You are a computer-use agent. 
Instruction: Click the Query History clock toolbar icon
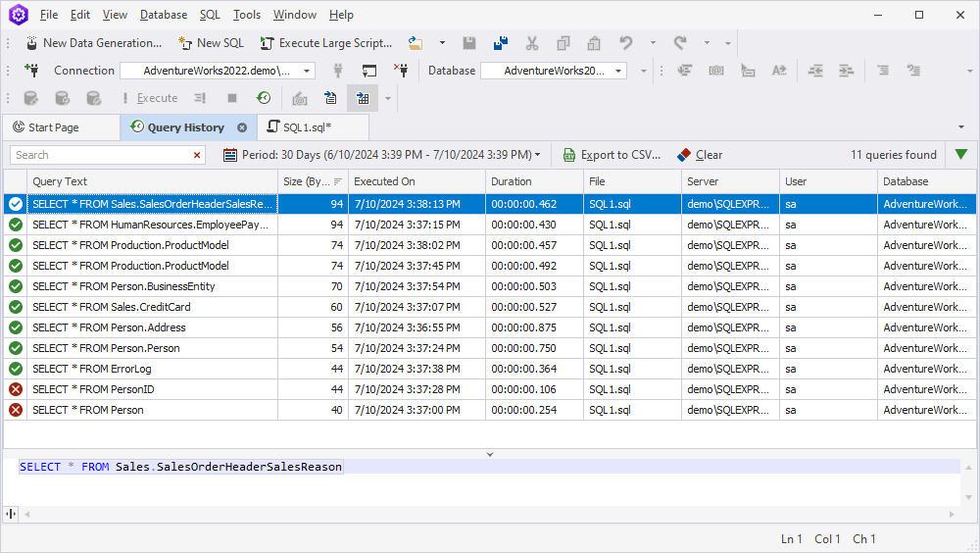click(x=264, y=98)
